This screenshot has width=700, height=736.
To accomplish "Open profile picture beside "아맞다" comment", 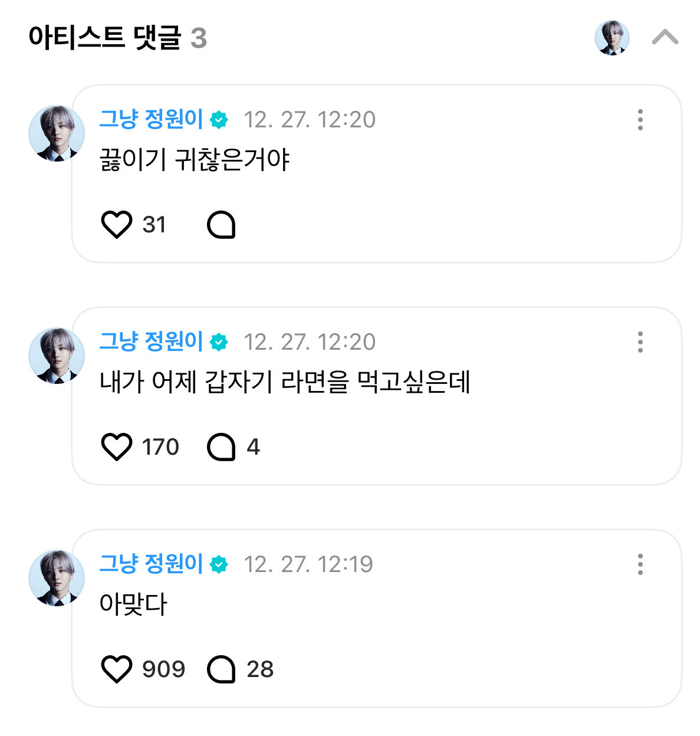I will tap(57, 578).
